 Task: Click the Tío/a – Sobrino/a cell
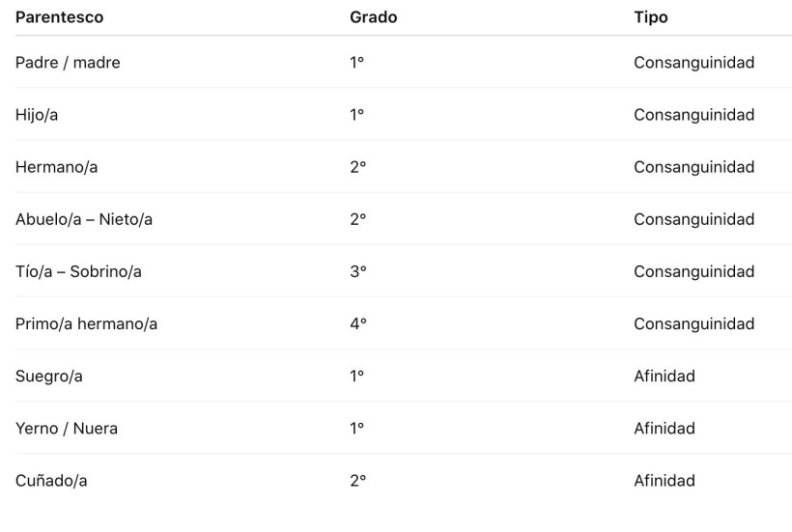pyautogui.click(x=78, y=271)
